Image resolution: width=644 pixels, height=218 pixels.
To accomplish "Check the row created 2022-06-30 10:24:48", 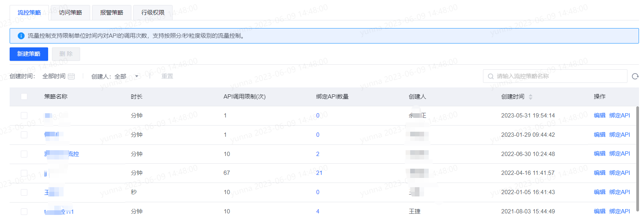I will pos(24,154).
